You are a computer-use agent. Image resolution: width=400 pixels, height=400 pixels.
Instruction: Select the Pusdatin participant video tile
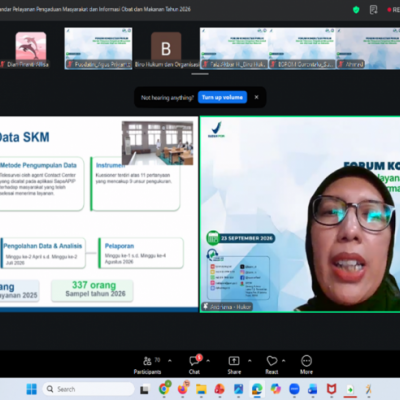[98, 48]
